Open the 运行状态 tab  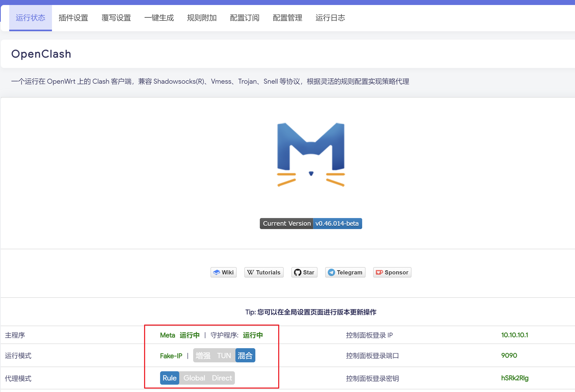[30, 18]
